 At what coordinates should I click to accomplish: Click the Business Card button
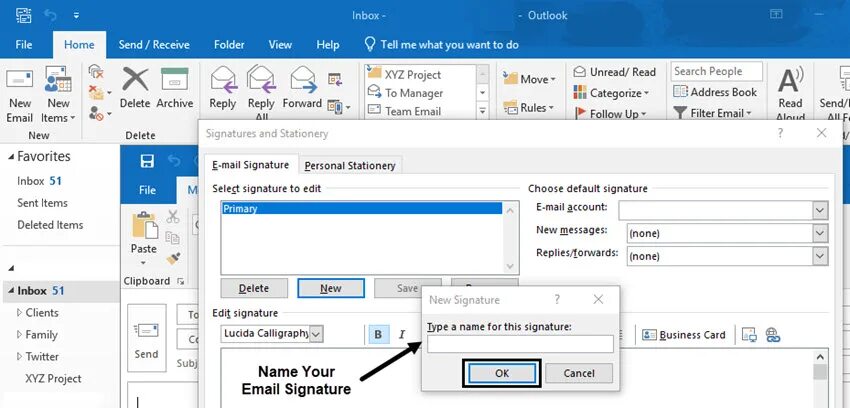click(684, 335)
